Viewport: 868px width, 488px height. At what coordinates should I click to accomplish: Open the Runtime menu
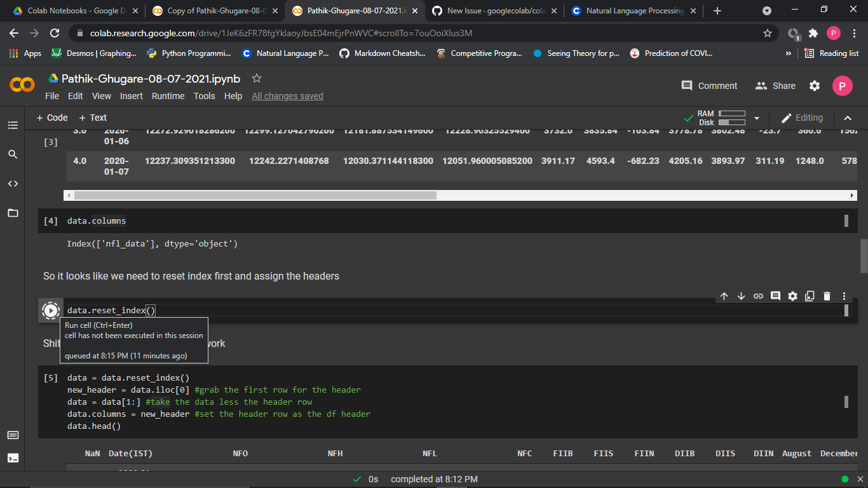[168, 96]
